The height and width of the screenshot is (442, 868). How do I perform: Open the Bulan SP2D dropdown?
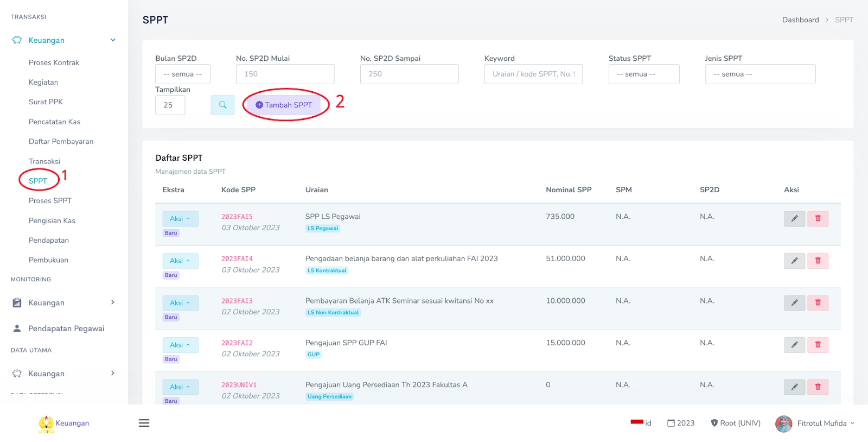pyautogui.click(x=182, y=74)
